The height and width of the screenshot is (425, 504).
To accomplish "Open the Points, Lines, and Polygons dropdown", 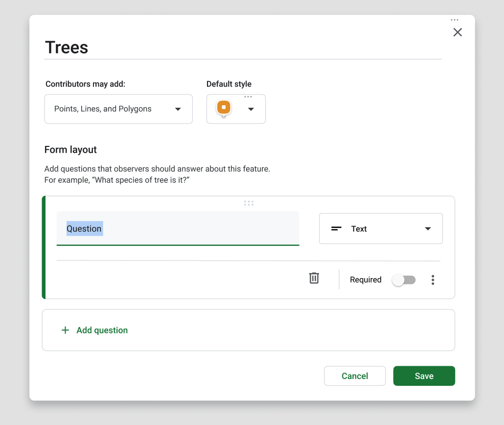I will 118,109.
